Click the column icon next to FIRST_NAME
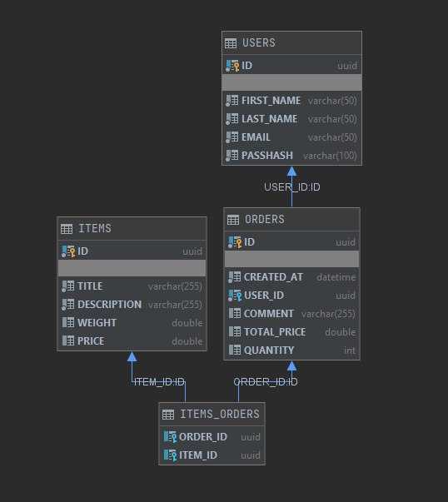The height and width of the screenshot is (502, 448). point(231,101)
